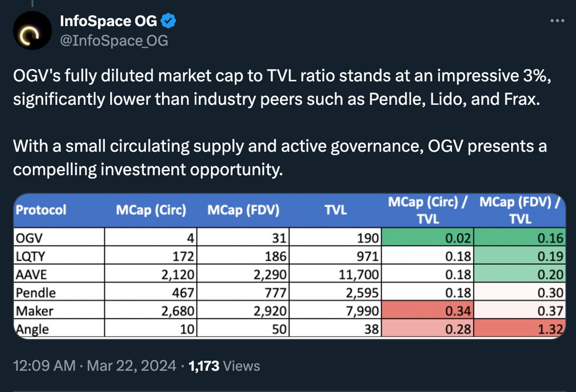Click the MCap (FDV) column header

243,210
